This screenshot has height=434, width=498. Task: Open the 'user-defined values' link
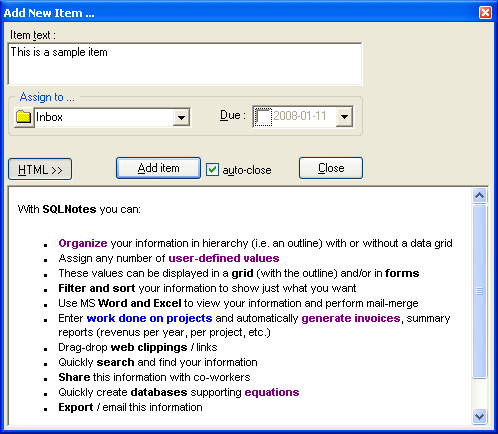click(224, 258)
